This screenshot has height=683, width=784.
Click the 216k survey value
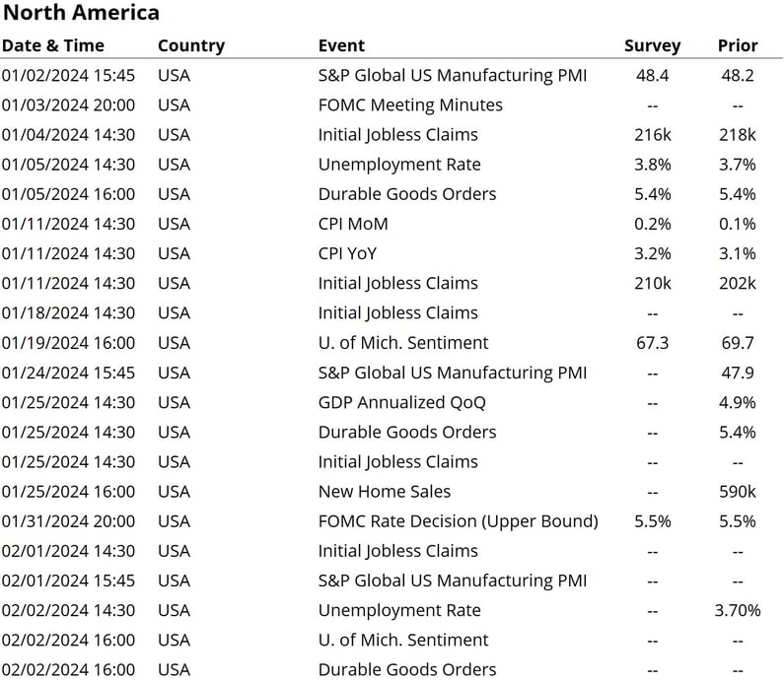click(x=653, y=135)
